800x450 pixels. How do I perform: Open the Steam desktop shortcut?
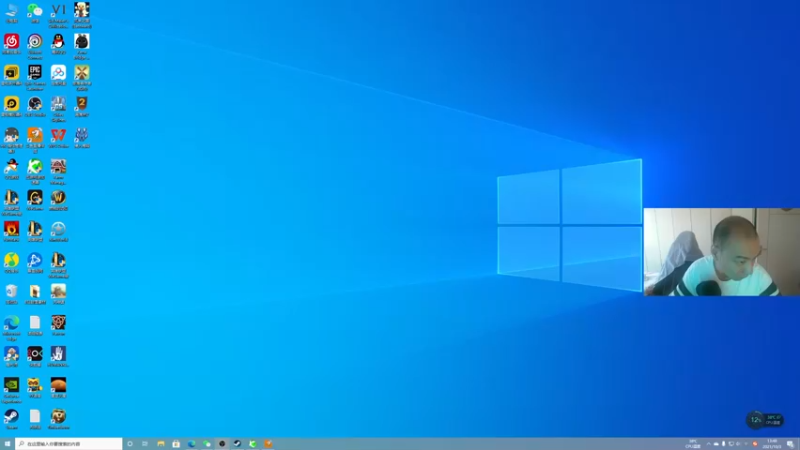pos(11,419)
